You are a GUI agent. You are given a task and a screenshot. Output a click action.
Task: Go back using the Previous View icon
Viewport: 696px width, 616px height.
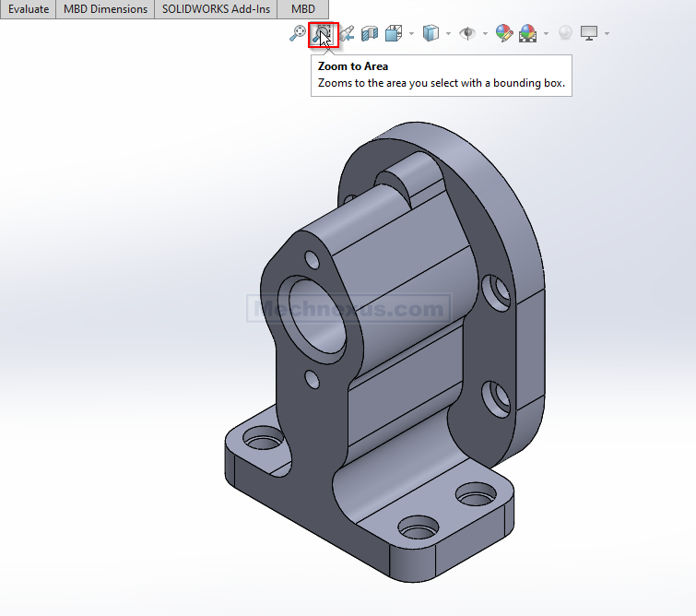tap(347, 34)
